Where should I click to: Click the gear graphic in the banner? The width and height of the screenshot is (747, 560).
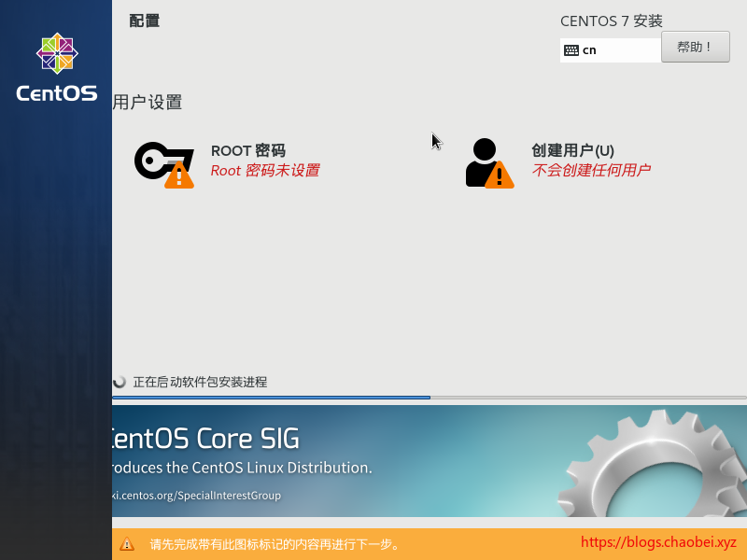pos(653,463)
